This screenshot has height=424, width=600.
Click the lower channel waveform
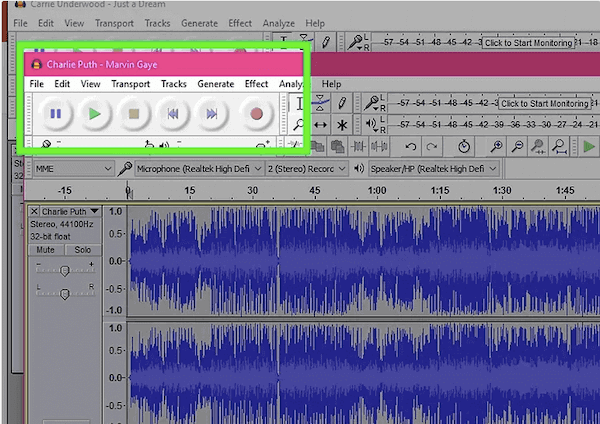[x=364, y=373]
